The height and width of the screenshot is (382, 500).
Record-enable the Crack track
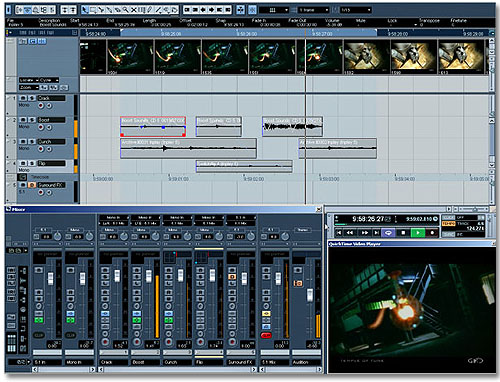click(x=41, y=106)
